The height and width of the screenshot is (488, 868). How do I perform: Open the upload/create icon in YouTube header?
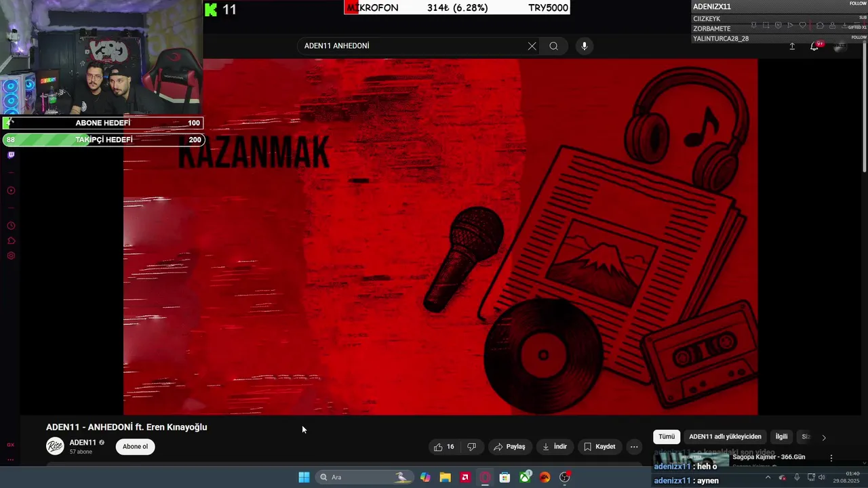792,46
